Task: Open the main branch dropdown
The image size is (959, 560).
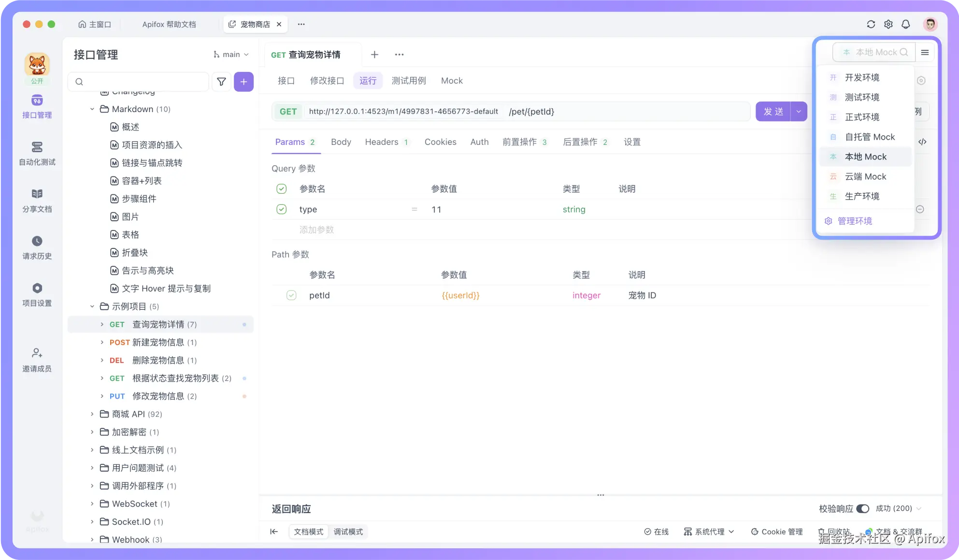Action: 231,55
